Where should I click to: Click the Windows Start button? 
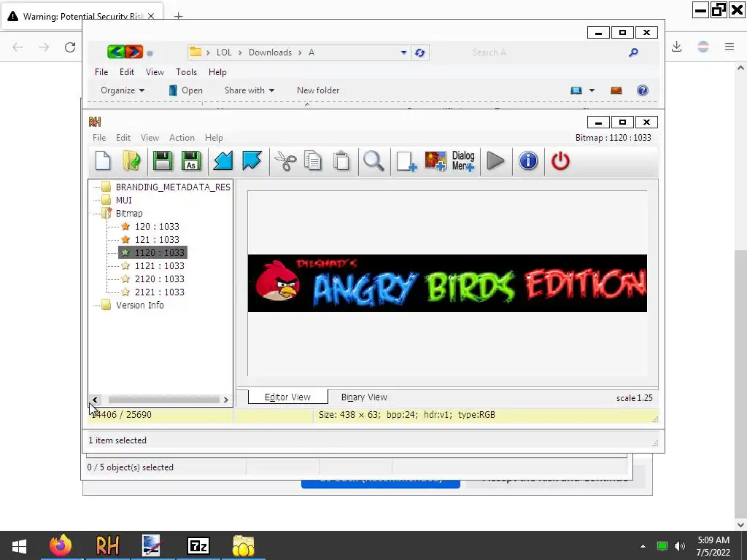click(x=19, y=545)
